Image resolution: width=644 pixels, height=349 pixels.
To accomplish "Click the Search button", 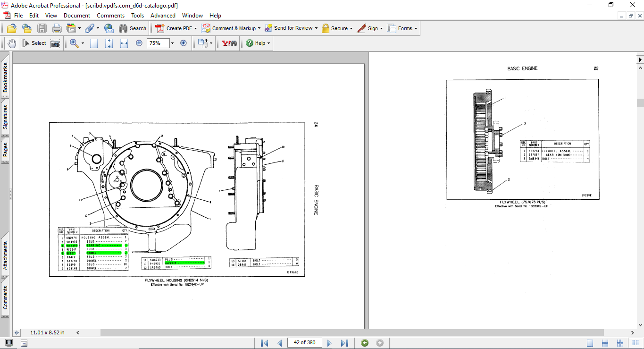I will point(133,28).
